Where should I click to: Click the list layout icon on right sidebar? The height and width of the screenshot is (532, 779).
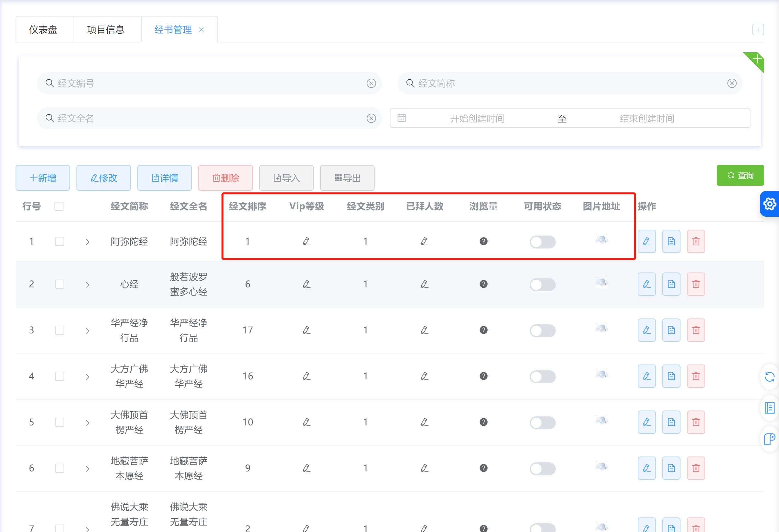770,408
